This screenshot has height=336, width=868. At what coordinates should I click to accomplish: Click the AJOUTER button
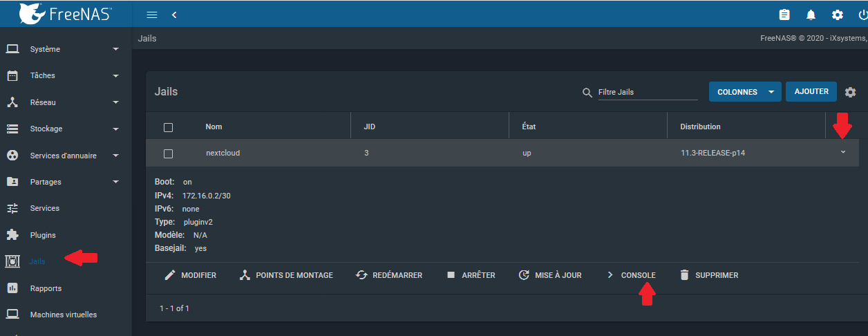pyautogui.click(x=811, y=91)
